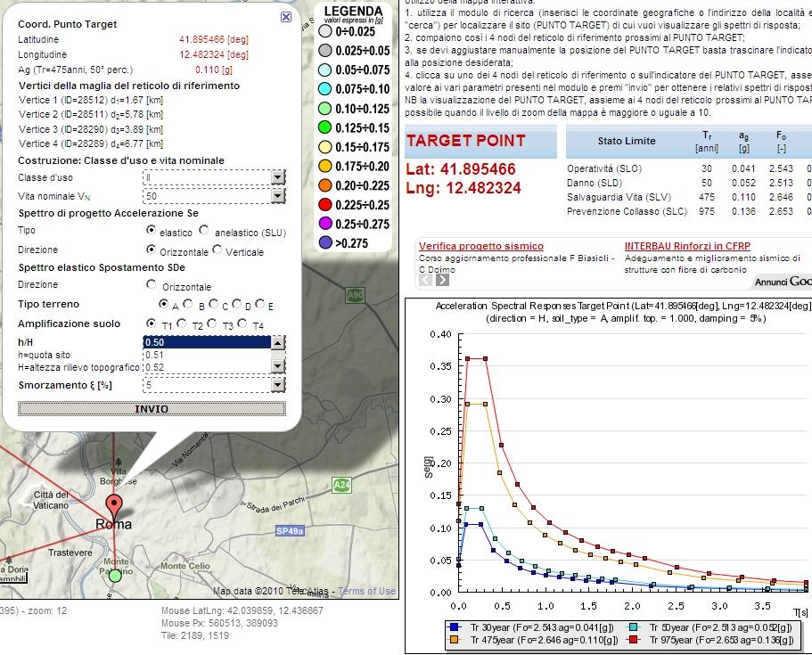The height and width of the screenshot is (655, 812).
Task: Go to next ad with right arrow
Action: click(x=442, y=280)
